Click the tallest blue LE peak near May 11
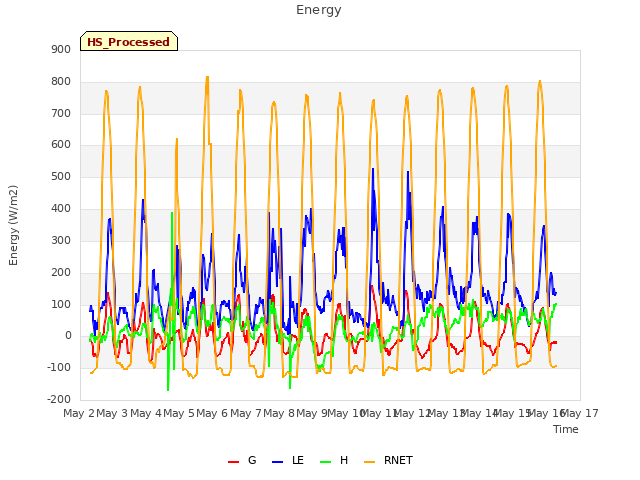 click(373, 169)
